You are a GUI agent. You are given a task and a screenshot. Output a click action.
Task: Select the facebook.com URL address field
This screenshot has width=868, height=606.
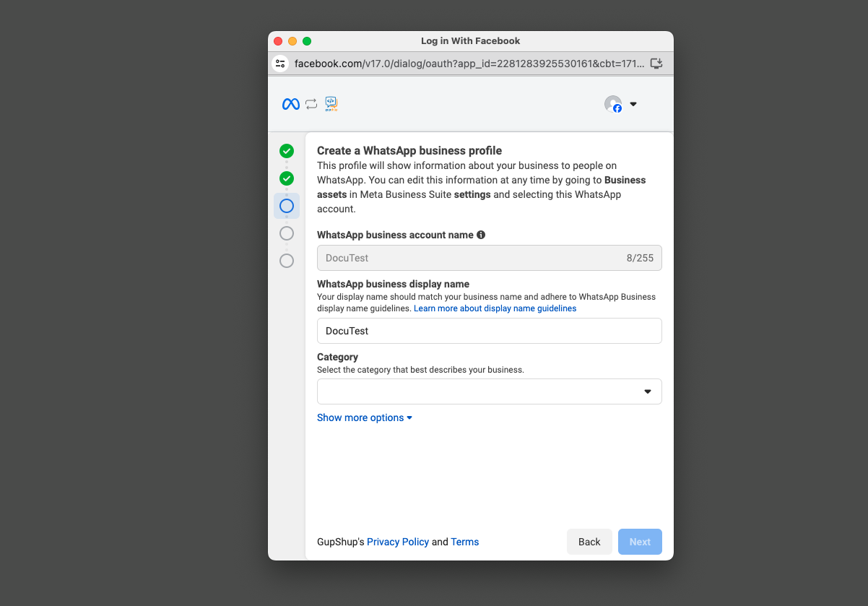[469, 64]
